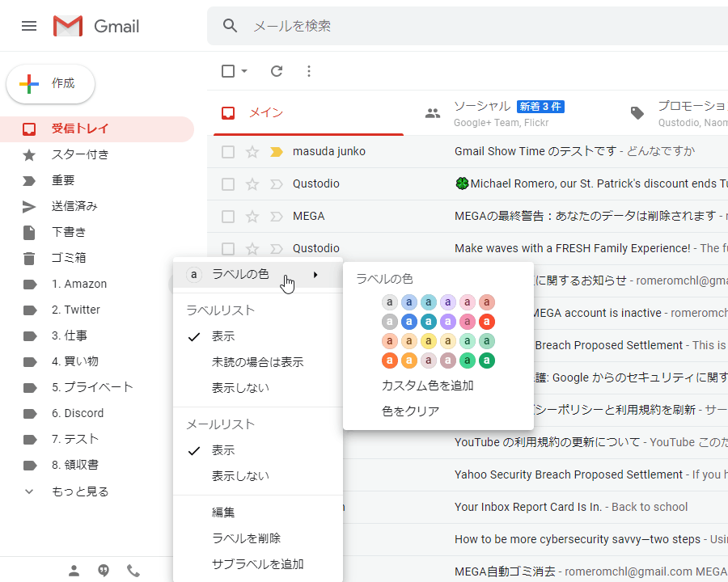Click the label icon beside 7. テスト
The image size is (728, 582).
tap(30, 440)
